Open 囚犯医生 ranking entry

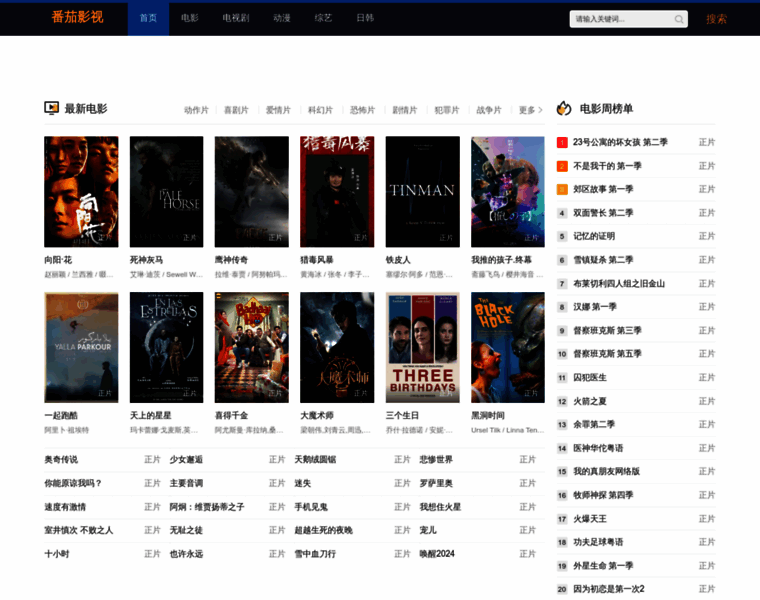point(590,378)
